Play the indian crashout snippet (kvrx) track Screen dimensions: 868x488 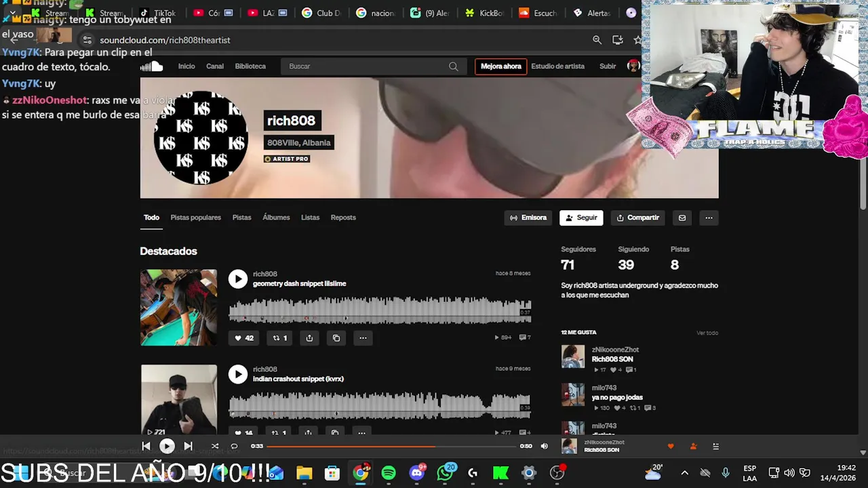(238, 373)
